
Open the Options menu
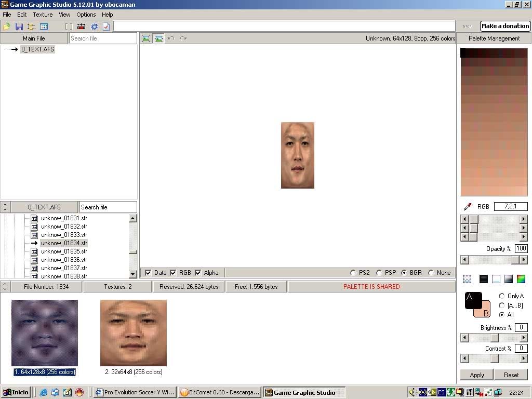(x=86, y=15)
